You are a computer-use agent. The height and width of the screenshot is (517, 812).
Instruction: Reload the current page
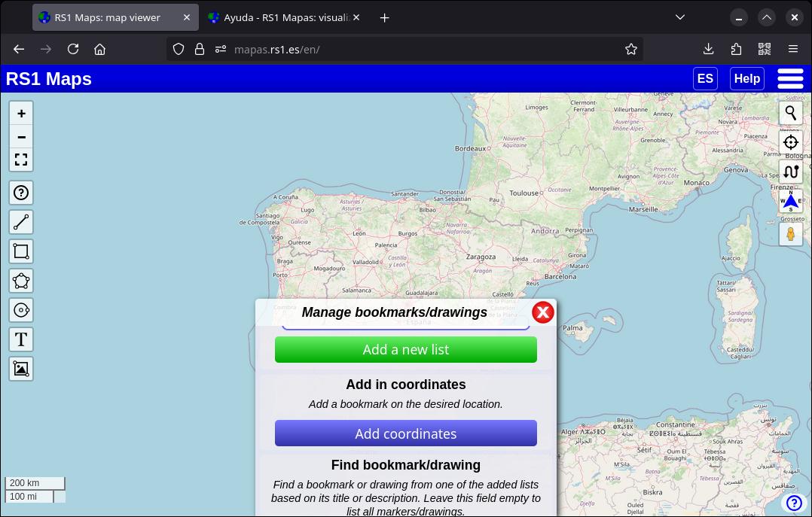[x=73, y=49]
